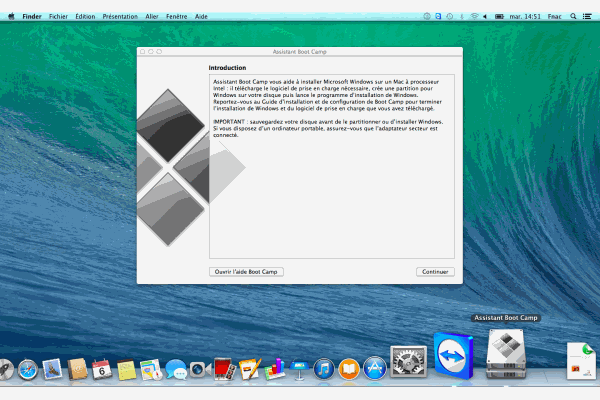
Task: Open Launchpad from the dock
Action: pyautogui.click(x=5, y=370)
